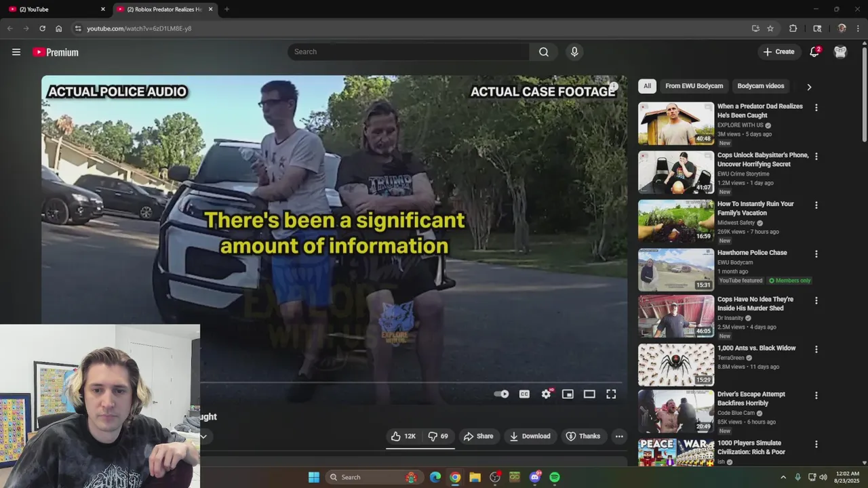Go to Chrome home page
The height and width of the screenshot is (488, 868).
pyautogui.click(x=59, y=28)
